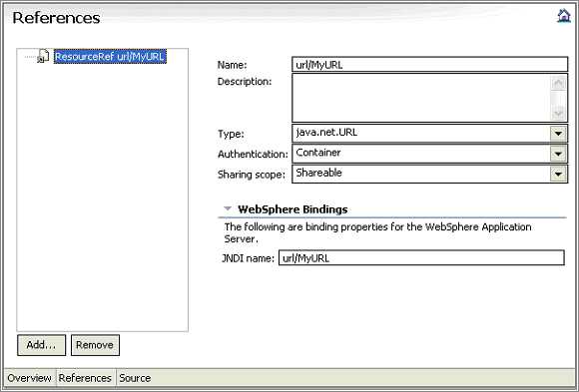Switch to the Source tab
This screenshot has height=392, width=579.
(135, 378)
